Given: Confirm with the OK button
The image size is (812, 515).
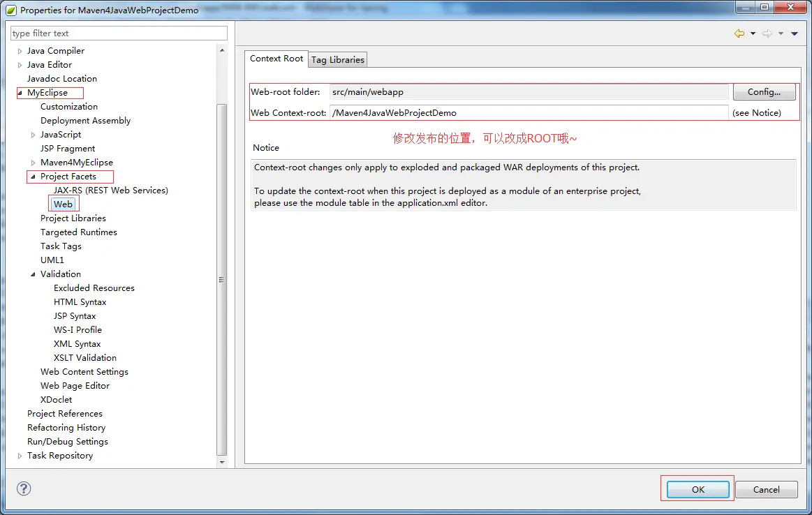Looking at the screenshot, I should [697, 489].
